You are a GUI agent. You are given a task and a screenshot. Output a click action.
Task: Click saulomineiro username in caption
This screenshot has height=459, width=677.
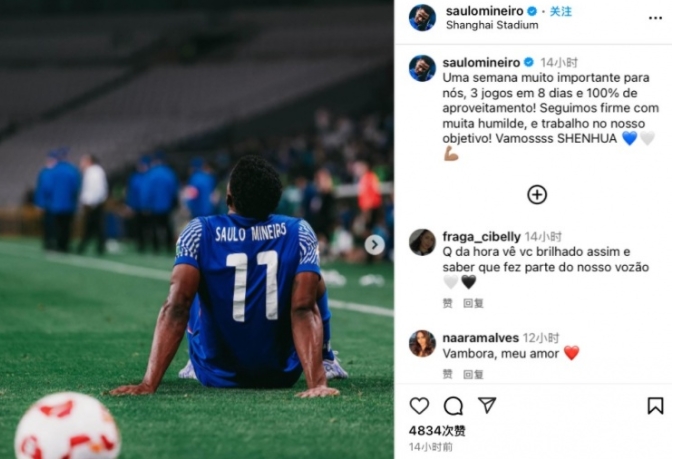click(x=481, y=63)
